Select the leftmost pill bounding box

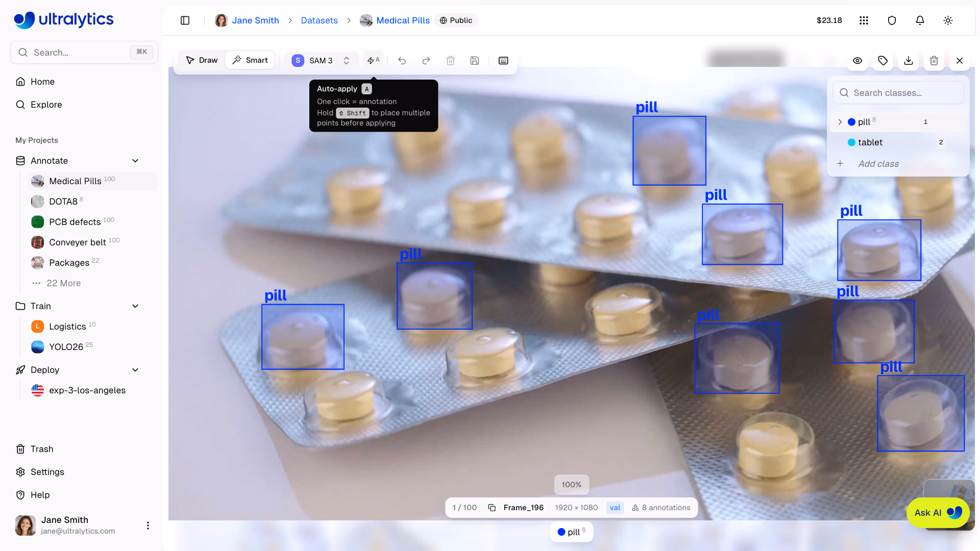pyautogui.click(x=303, y=337)
